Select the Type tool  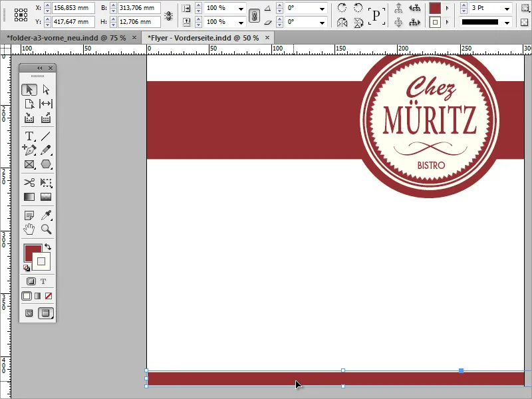click(x=29, y=136)
